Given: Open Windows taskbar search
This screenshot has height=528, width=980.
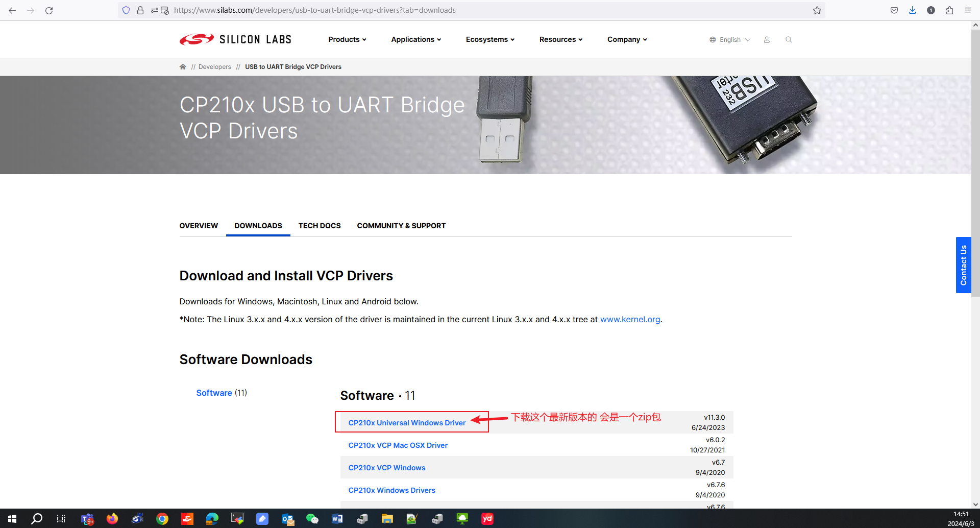Looking at the screenshot, I should (37, 519).
